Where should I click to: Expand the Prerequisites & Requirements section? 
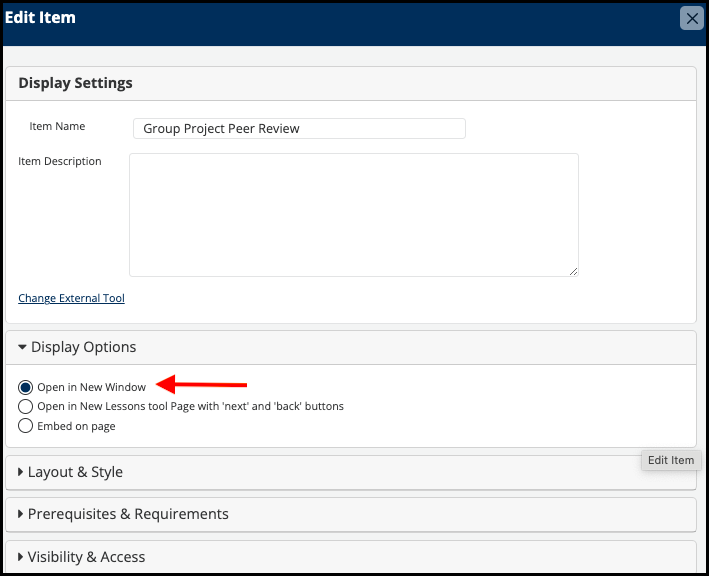pos(123,514)
